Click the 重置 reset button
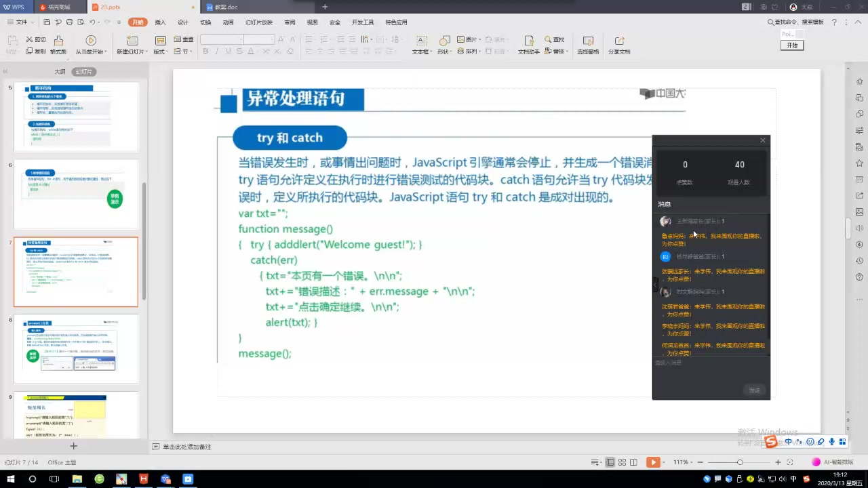The height and width of the screenshot is (488, 868). pos(183,40)
